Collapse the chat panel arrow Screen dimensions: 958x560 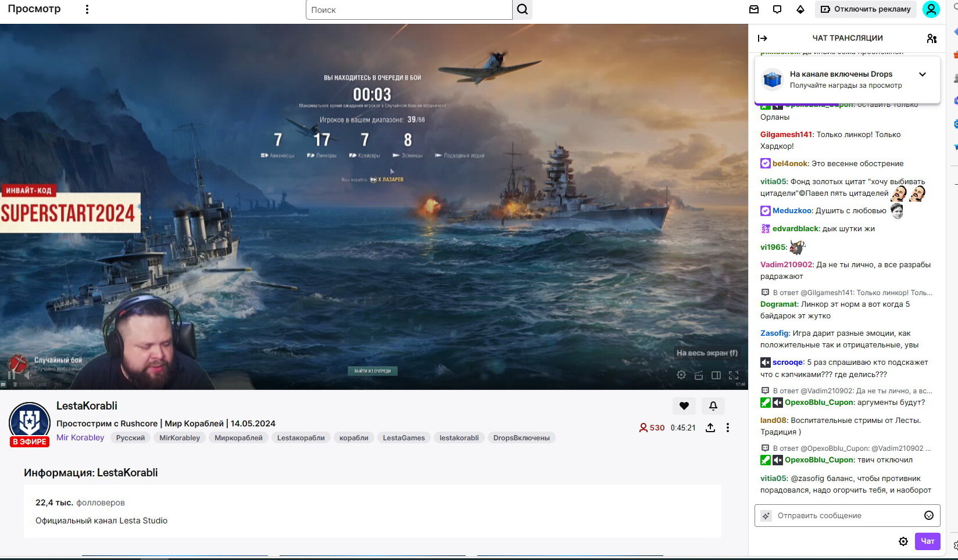(763, 38)
